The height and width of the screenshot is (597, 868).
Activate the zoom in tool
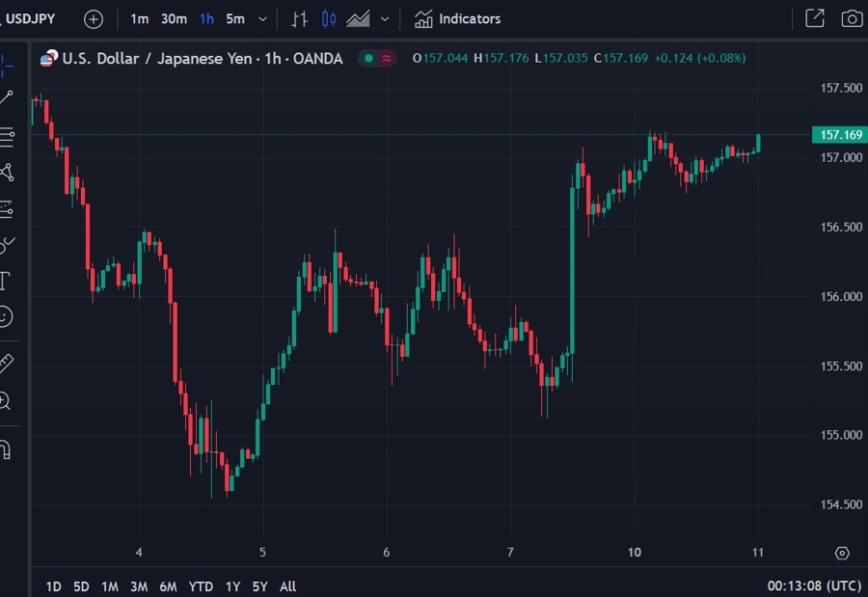pyautogui.click(x=5, y=400)
